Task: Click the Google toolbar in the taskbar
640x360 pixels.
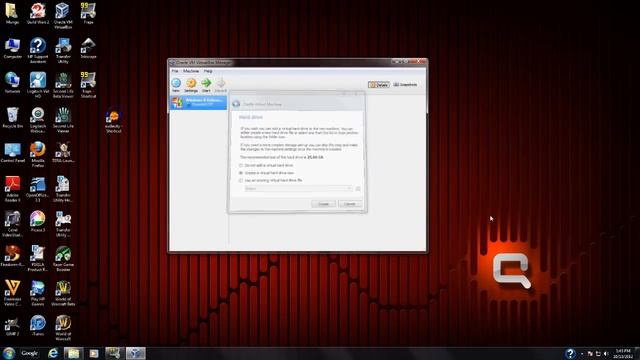Action: [29, 353]
